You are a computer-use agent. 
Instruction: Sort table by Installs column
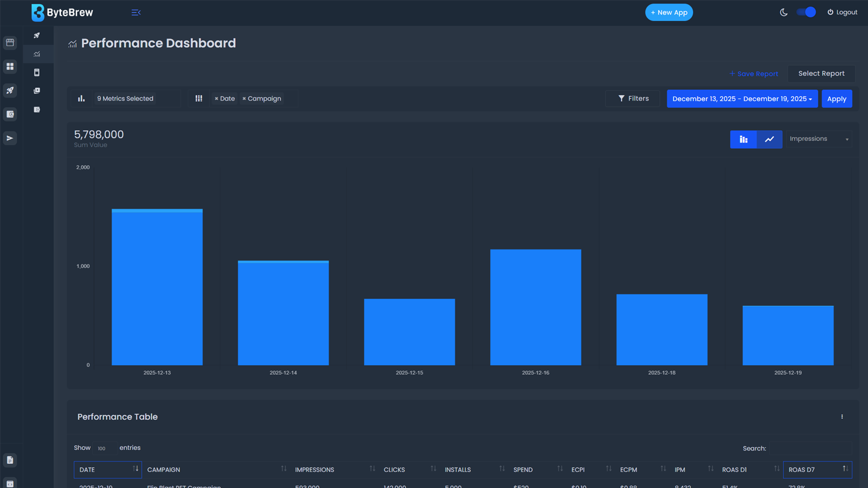[x=474, y=470]
